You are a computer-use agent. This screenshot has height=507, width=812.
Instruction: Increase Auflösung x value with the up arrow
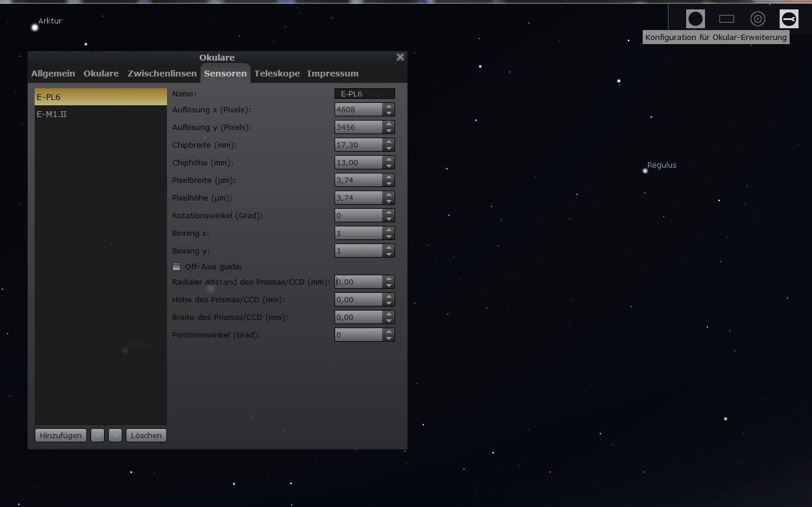click(389, 106)
